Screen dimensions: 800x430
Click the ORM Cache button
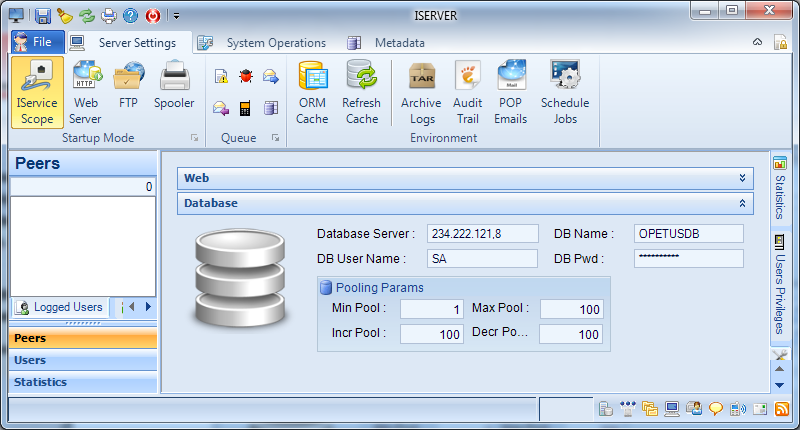[x=312, y=92]
